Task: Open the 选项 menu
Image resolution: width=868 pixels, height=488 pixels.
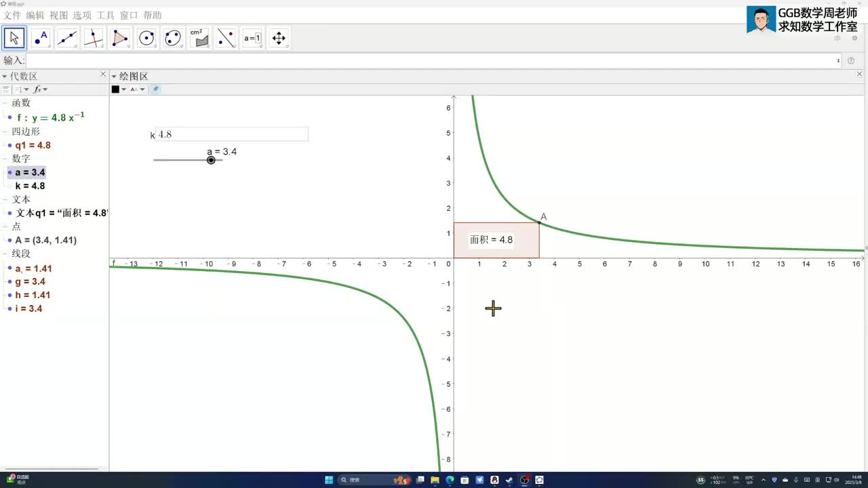Action: coord(82,16)
